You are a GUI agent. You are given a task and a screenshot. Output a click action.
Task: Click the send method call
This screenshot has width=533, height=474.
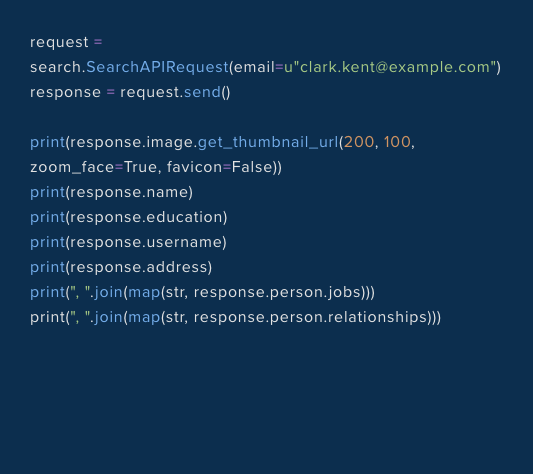202,92
